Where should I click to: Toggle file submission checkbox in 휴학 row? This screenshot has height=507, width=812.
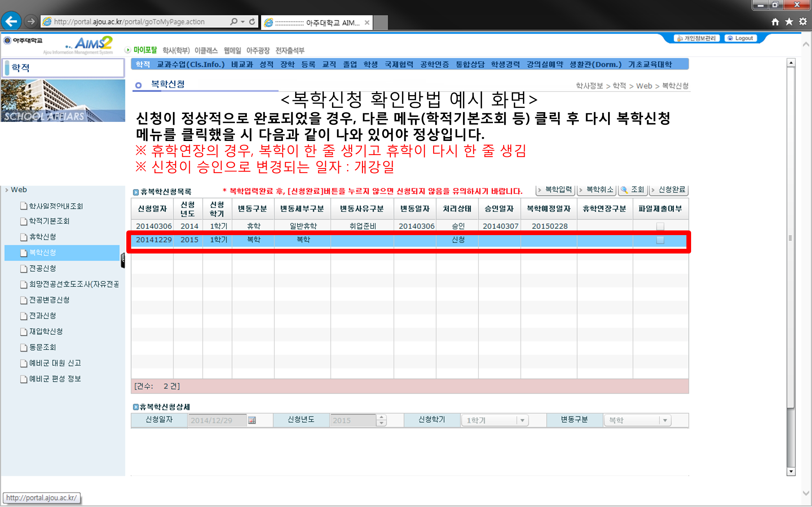[x=660, y=226]
